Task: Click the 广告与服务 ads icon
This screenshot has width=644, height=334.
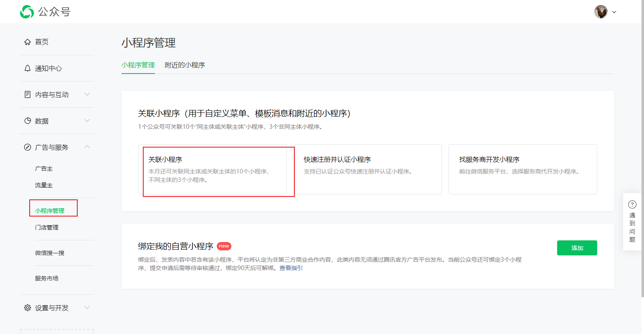Action: coord(28,147)
